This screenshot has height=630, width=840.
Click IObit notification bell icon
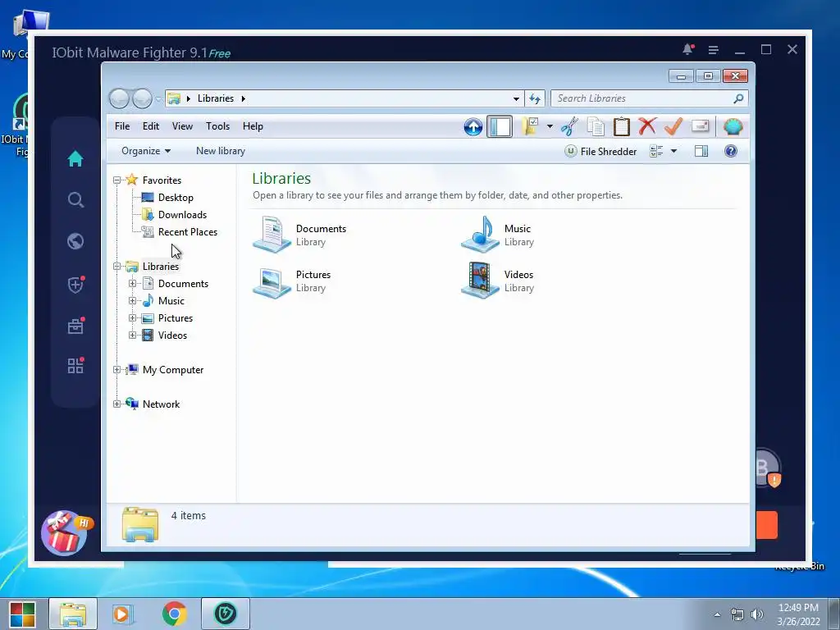pyautogui.click(x=688, y=49)
